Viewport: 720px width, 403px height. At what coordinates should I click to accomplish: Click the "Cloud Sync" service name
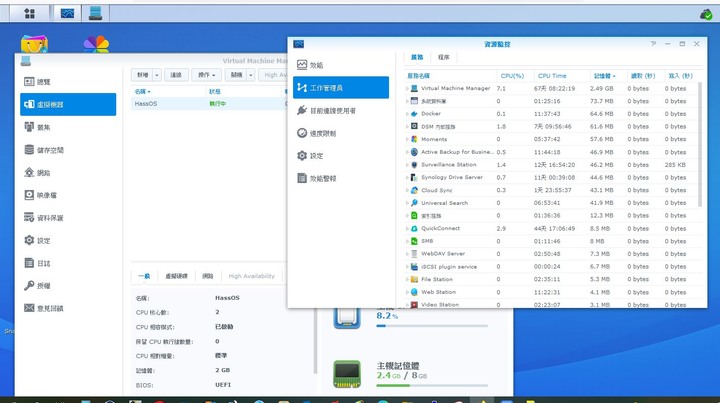[437, 190]
